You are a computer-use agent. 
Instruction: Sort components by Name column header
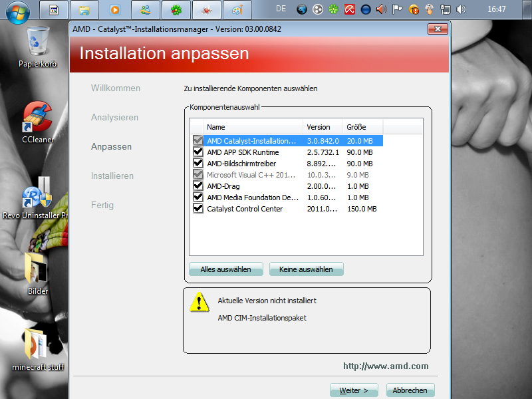(x=253, y=127)
